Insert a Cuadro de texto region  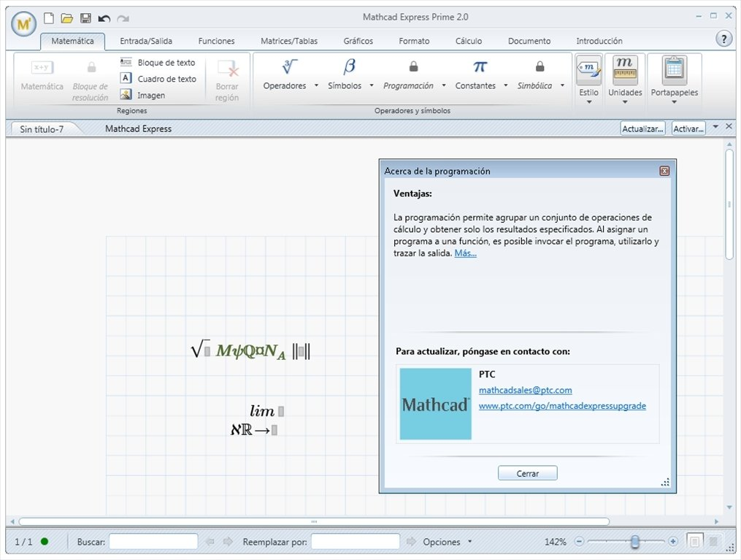coord(158,78)
